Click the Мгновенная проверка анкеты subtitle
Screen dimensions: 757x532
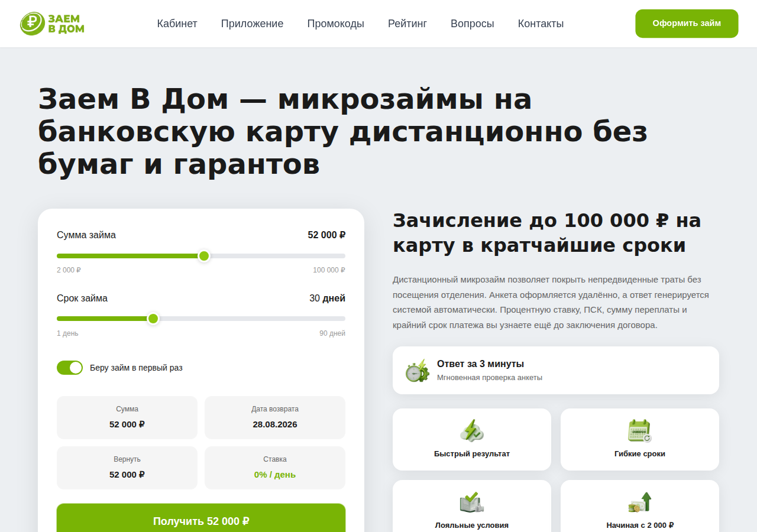click(490, 378)
